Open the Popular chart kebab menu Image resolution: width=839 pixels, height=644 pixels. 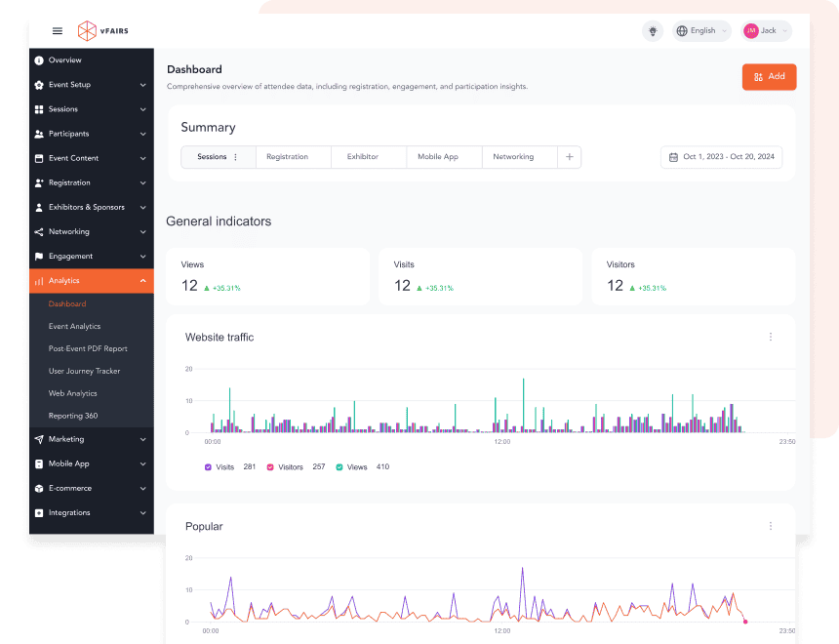(x=771, y=526)
